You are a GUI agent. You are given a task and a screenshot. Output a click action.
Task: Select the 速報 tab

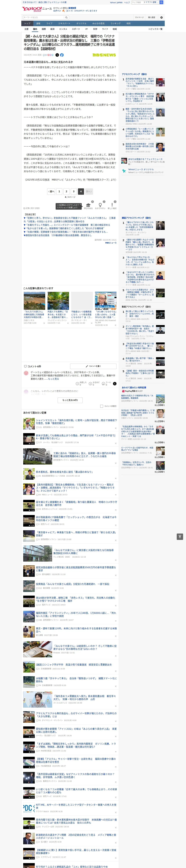point(38,24)
